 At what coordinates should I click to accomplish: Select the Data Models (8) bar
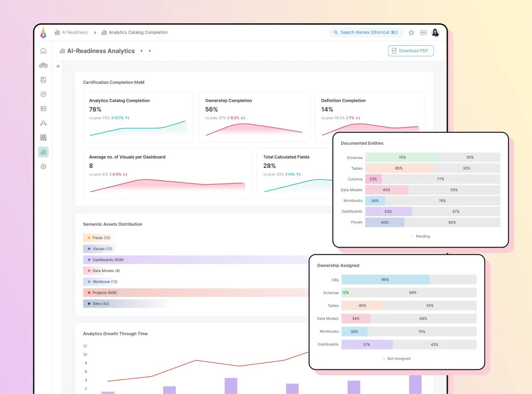pyautogui.click(x=102, y=271)
